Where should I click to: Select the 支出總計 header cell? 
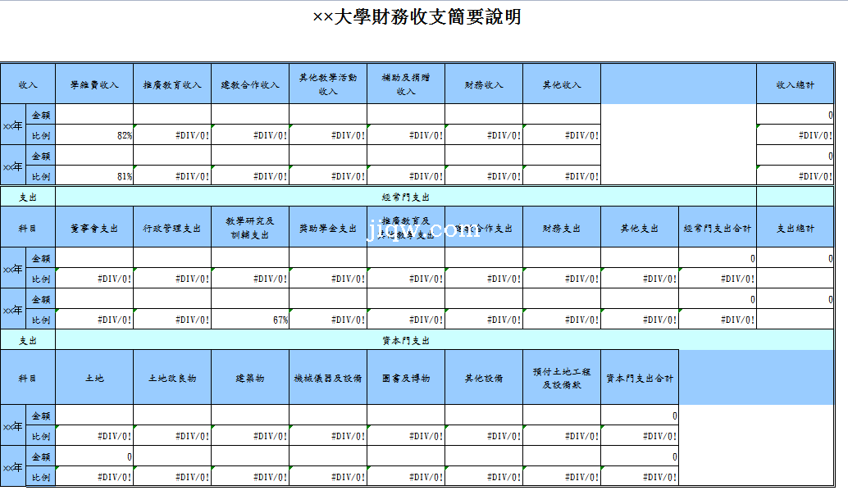(x=796, y=229)
